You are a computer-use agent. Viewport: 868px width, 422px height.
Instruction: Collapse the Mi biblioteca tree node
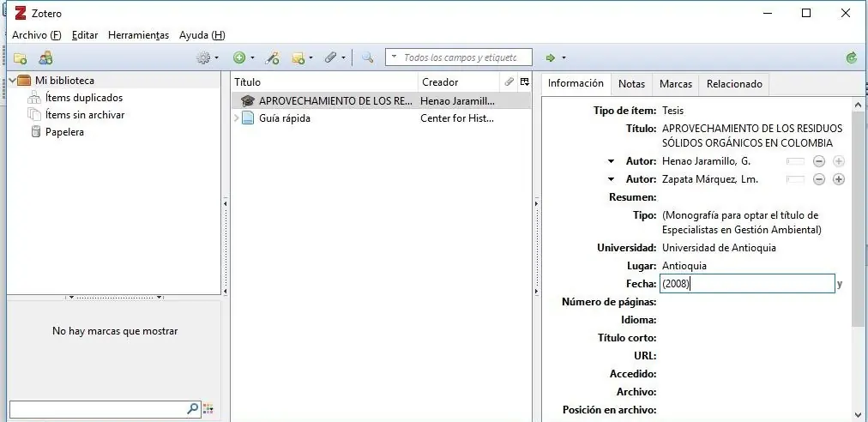(12, 81)
